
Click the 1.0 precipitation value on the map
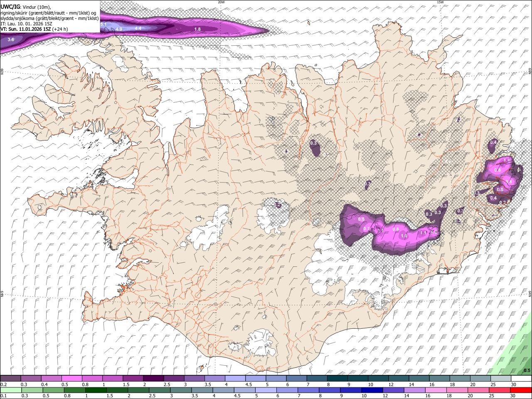click(404, 236)
